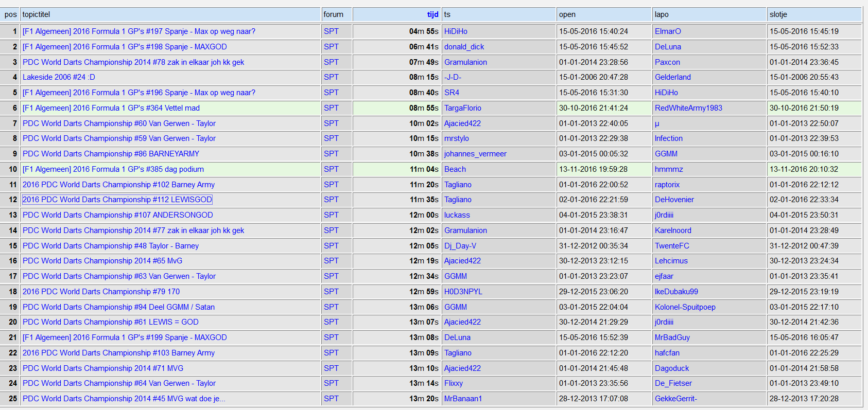This screenshot has width=868, height=410.
Task: Open user Gelderland profile
Action: [673, 77]
